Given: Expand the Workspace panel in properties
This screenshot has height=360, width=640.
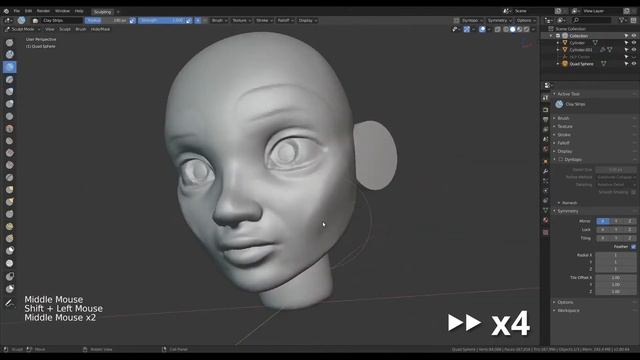Looking at the screenshot, I should (x=568, y=311).
